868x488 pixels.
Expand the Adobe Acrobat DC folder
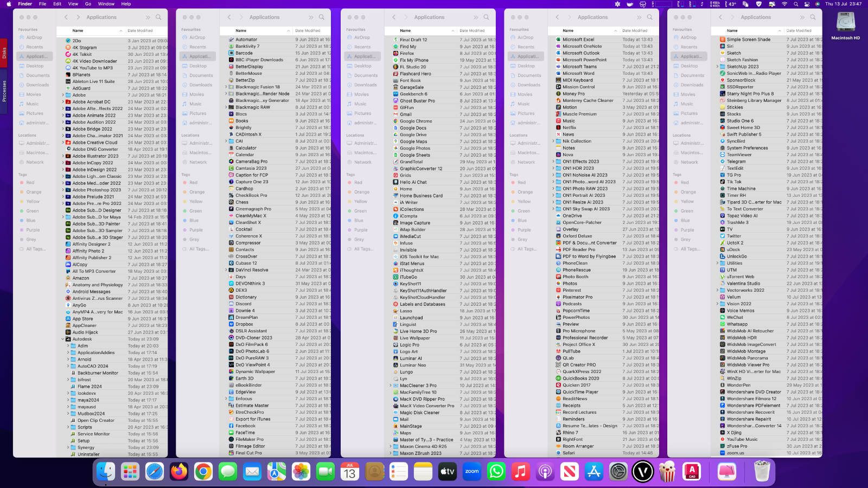click(63, 102)
